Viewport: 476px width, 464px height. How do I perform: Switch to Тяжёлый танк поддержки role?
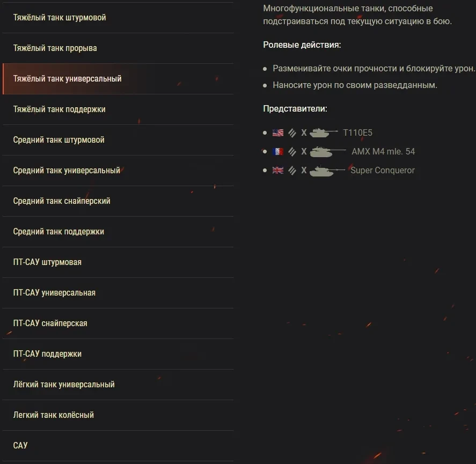60,109
